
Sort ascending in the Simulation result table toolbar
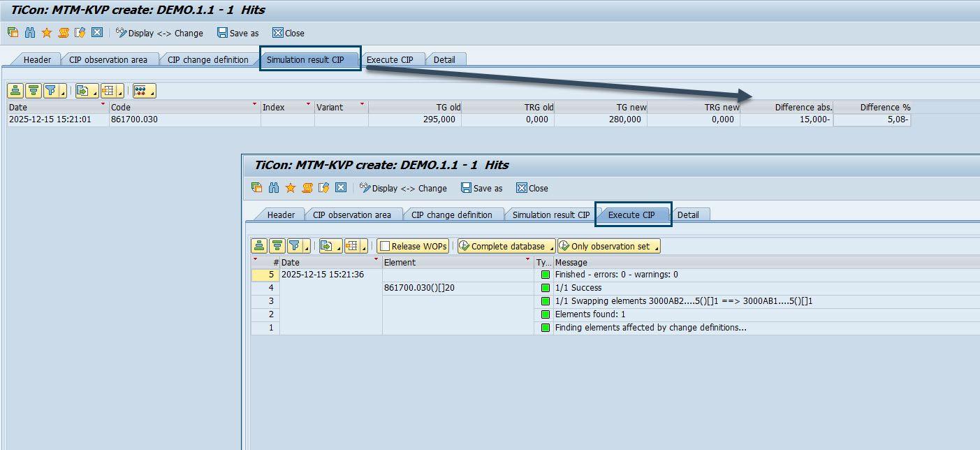[15, 91]
